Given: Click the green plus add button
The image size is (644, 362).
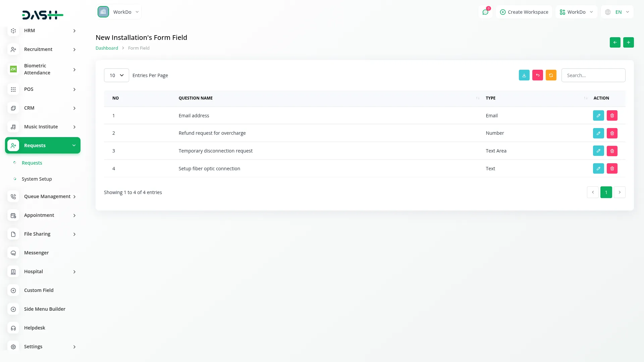Looking at the screenshot, I should (628, 43).
